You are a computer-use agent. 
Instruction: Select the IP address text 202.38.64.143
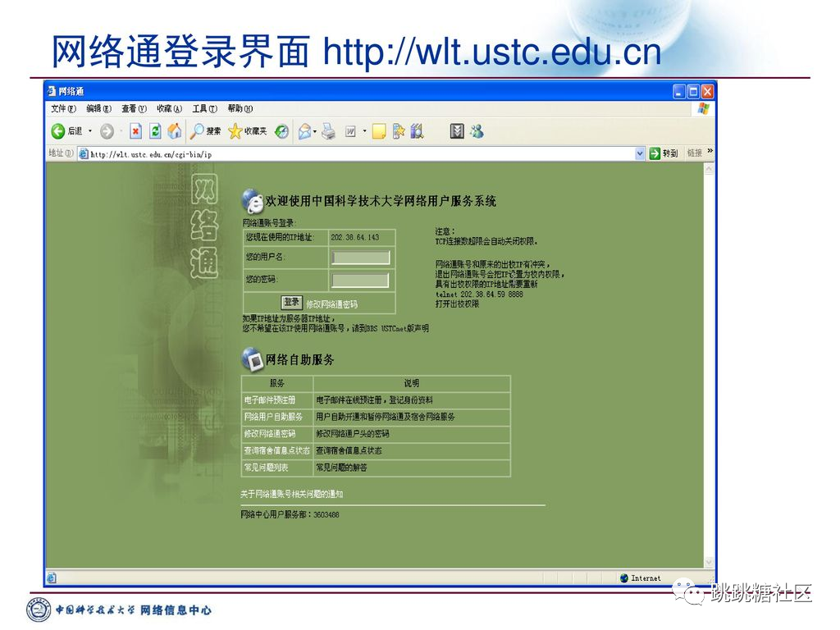click(x=354, y=237)
